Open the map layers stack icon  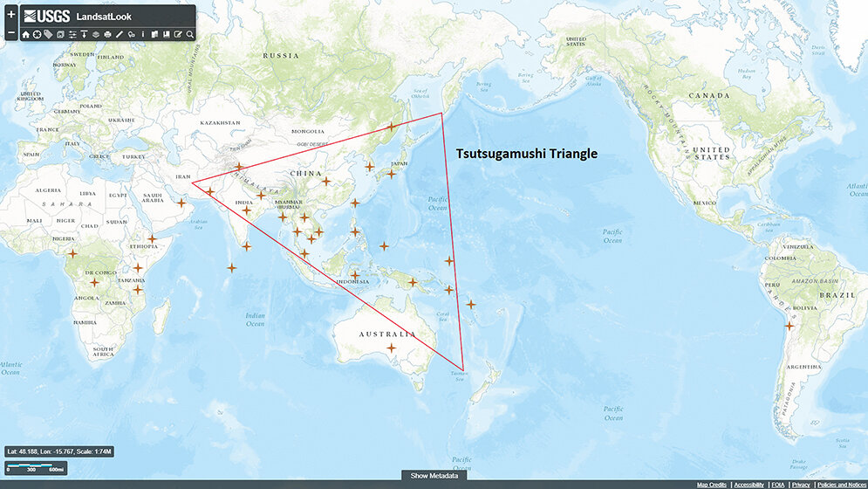click(x=96, y=34)
